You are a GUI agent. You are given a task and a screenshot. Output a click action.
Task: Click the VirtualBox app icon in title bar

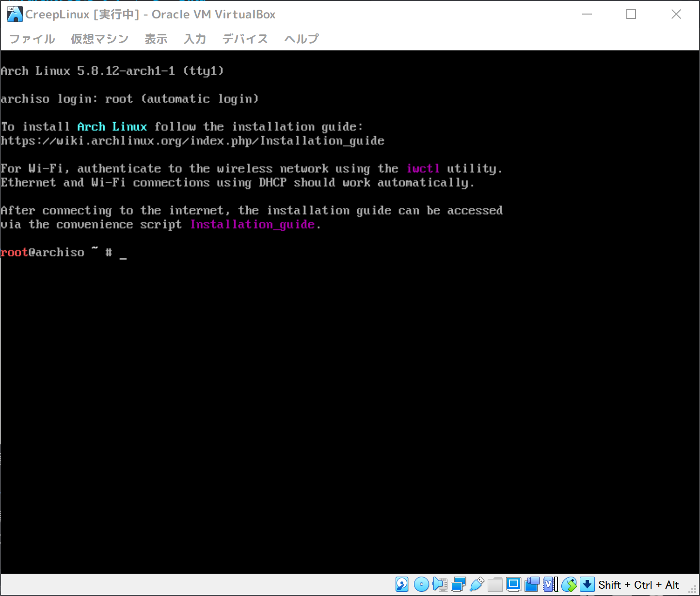[x=15, y=14]
